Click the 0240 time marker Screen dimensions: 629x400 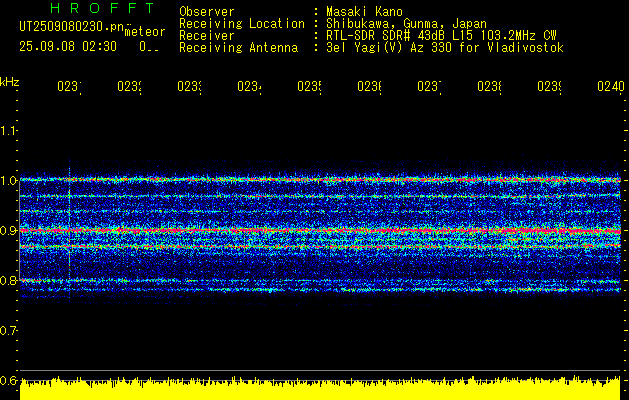click(611, 87)
